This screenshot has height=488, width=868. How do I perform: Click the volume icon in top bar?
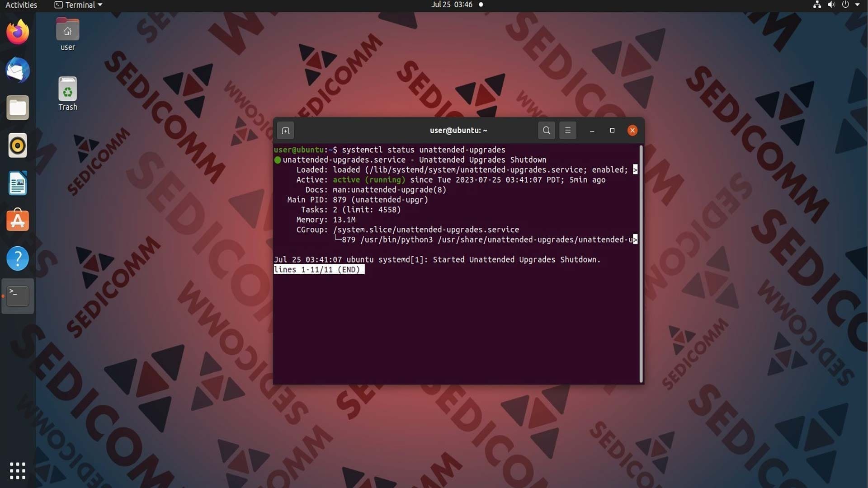click(x=831, y=5)
